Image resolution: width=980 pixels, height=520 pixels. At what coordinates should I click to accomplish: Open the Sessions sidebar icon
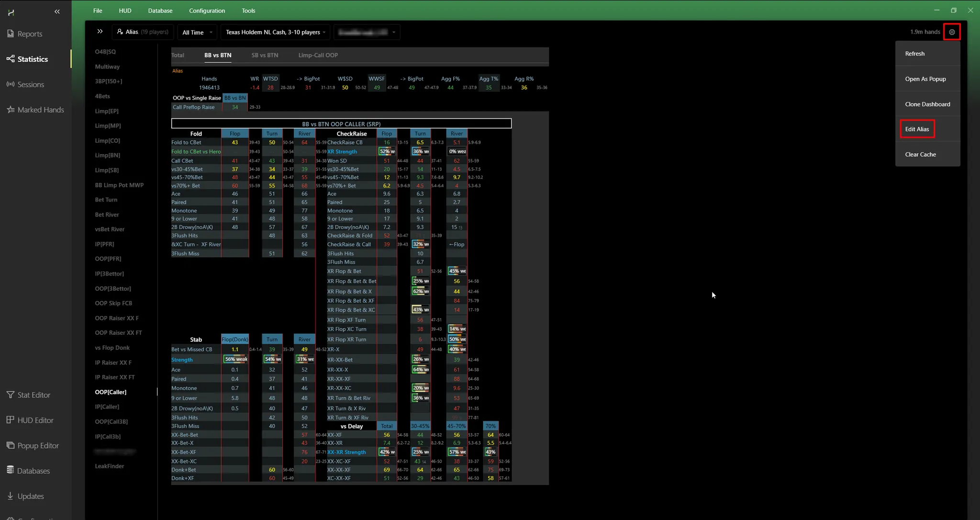11,84
